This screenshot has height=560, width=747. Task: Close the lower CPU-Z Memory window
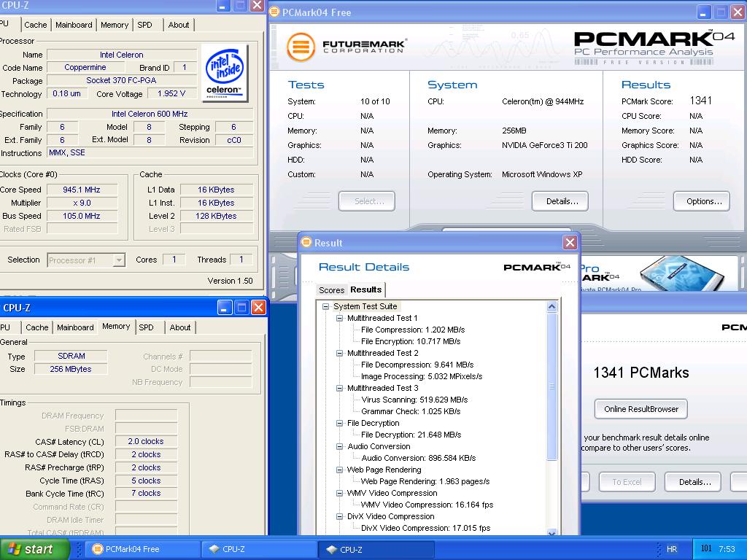pos(258,307)
